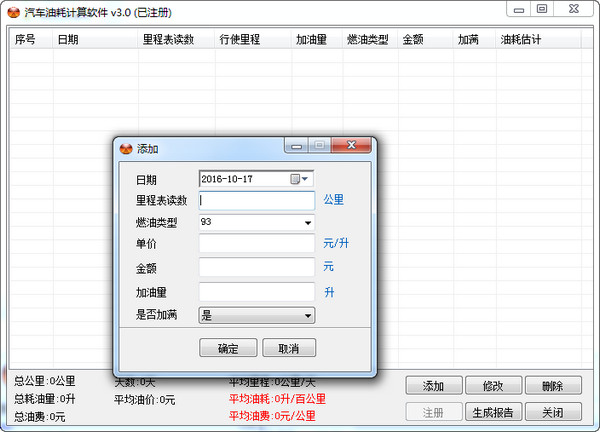Screen dimensions: 600x432
Task: Minimize the main application window
Action: coord(518,8)
